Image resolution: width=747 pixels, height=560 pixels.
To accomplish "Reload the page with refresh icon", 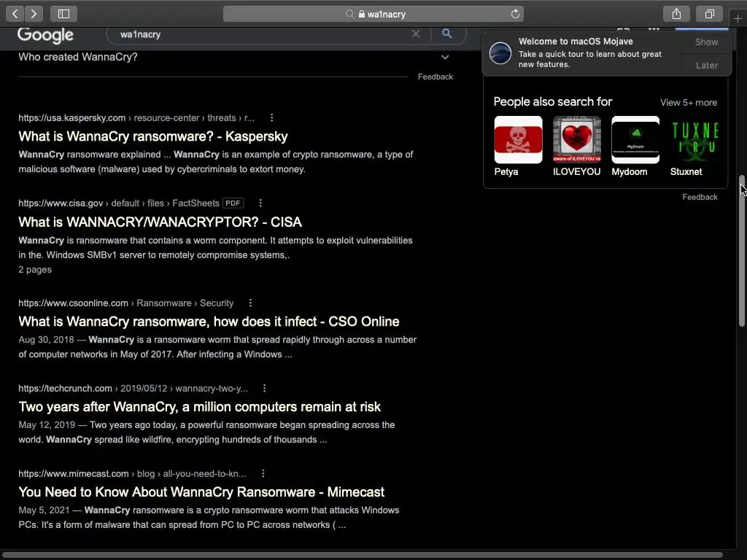I will 515,14.
